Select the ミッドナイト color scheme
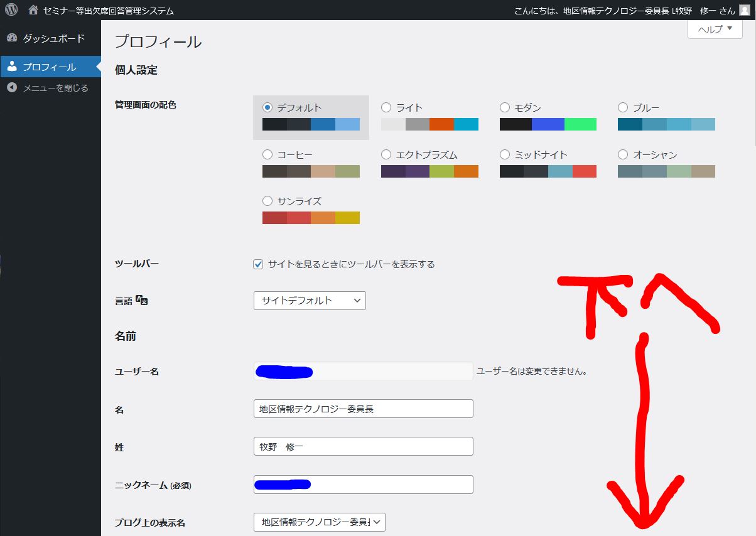756x536 pixels. 505,154
